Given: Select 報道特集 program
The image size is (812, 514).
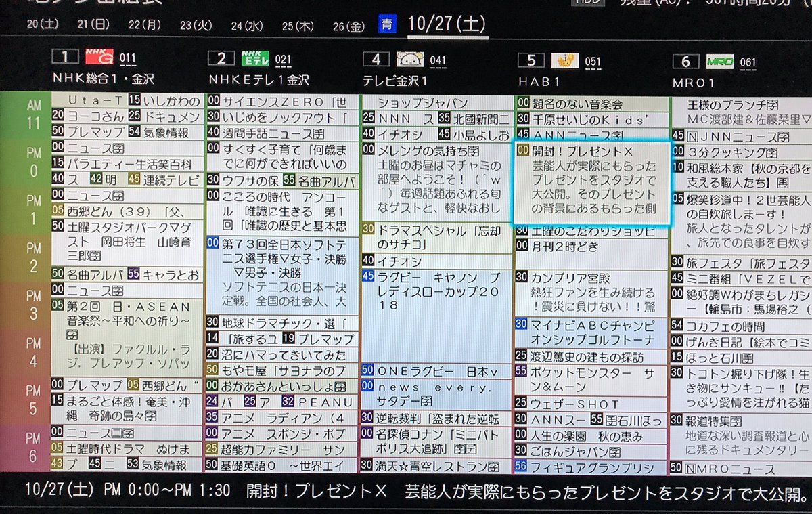Looking at the screenshot, I should (x=742, y=435).
